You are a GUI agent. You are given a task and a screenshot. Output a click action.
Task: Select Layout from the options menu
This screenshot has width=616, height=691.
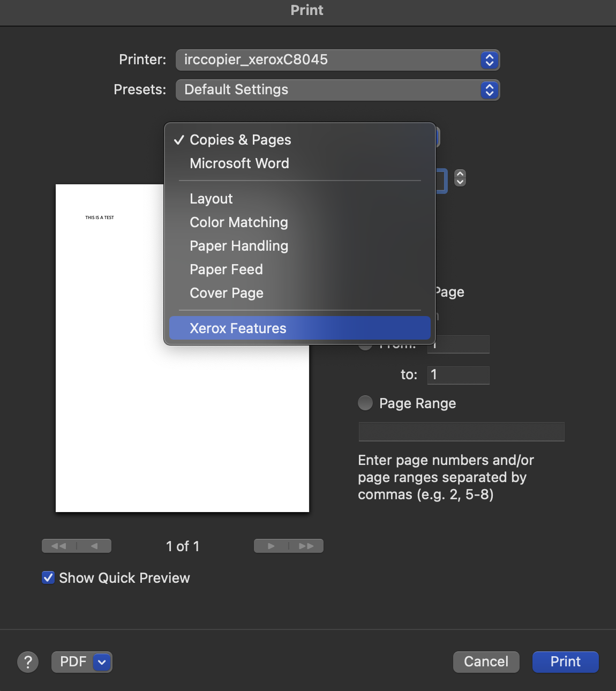[x=211, y=199]
